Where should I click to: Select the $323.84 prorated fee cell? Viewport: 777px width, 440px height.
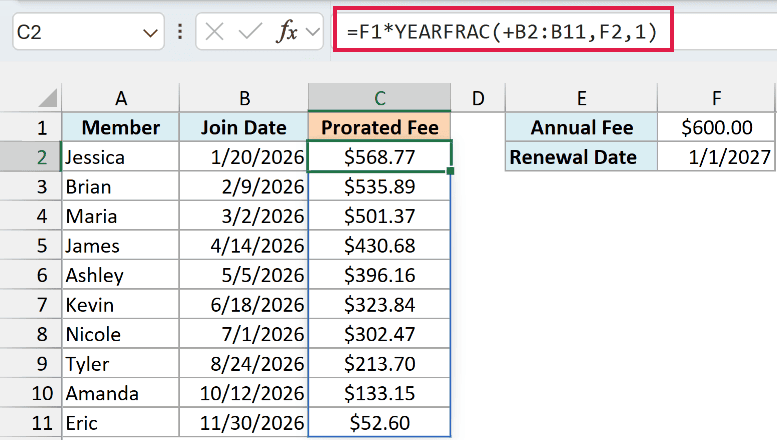point(380,305)
